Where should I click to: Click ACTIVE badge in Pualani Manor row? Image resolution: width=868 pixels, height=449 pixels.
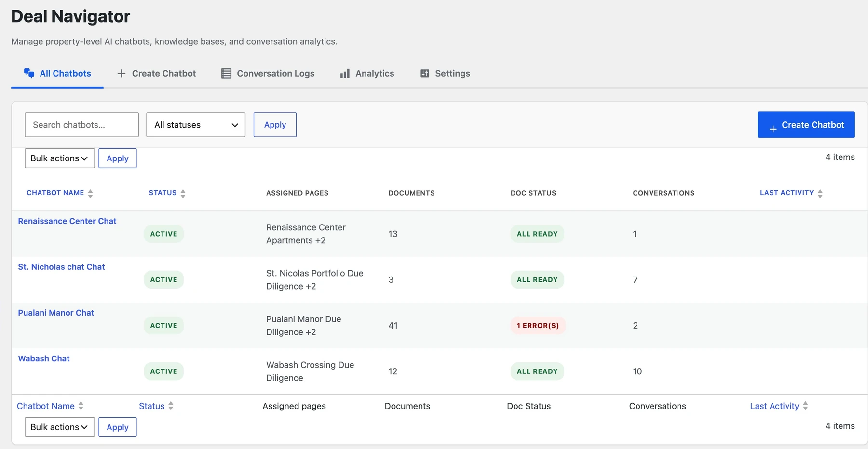point(164,326)
